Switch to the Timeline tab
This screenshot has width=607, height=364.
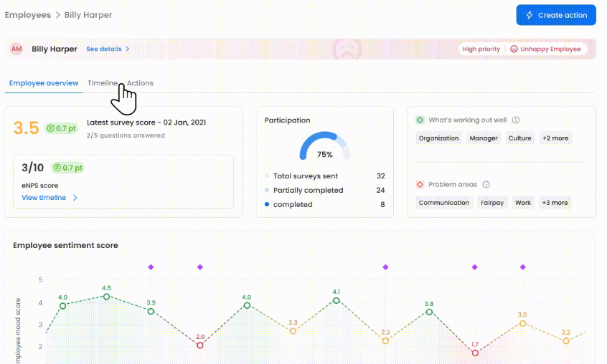click(102, 83)
